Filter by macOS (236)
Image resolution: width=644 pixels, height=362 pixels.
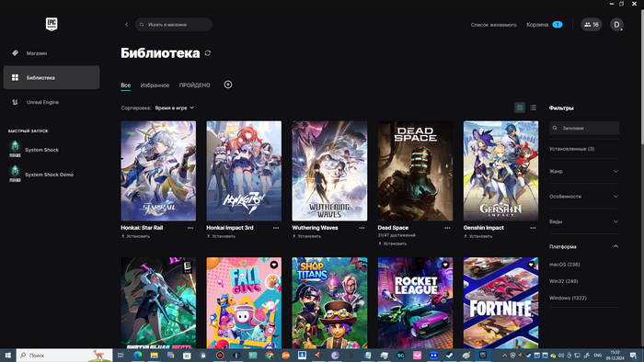click(564, 265)
